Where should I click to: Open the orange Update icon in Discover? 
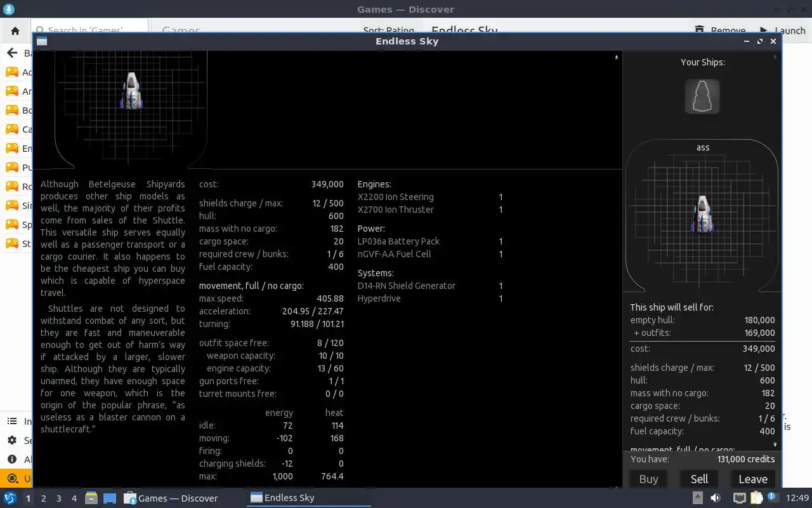pos(11,478)
